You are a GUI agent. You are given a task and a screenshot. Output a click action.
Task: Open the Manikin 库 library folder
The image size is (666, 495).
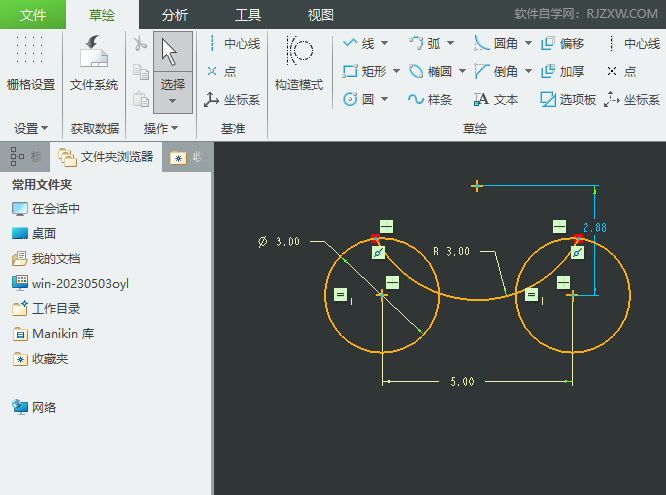coord(54,334)
